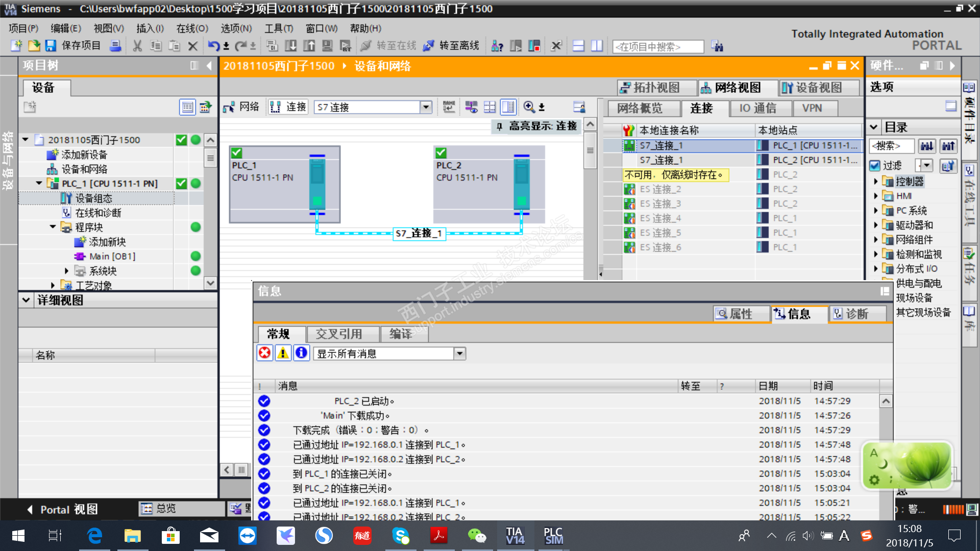The image size is (980, 551).
Task: Click the zoom magnifier in network toolbar
Action: coord(529,107)
